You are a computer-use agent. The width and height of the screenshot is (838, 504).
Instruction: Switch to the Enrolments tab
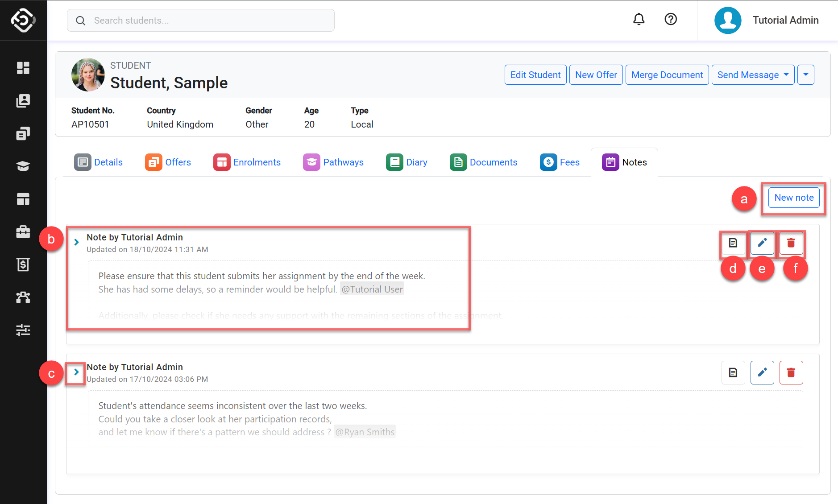(x=247, y=162)
